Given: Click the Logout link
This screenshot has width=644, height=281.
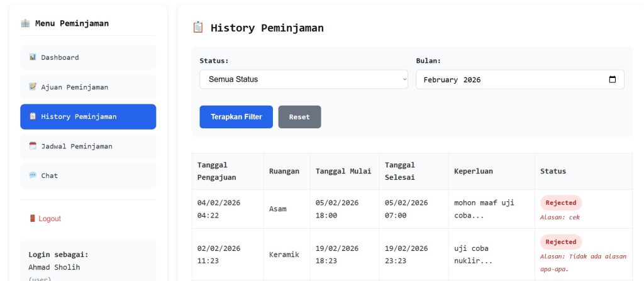Looking at the screenshot, I should coord(49,219).
